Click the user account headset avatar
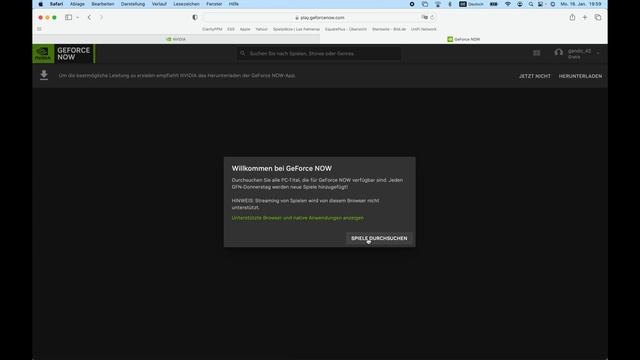The image size is (640, 360). point(558,53)
